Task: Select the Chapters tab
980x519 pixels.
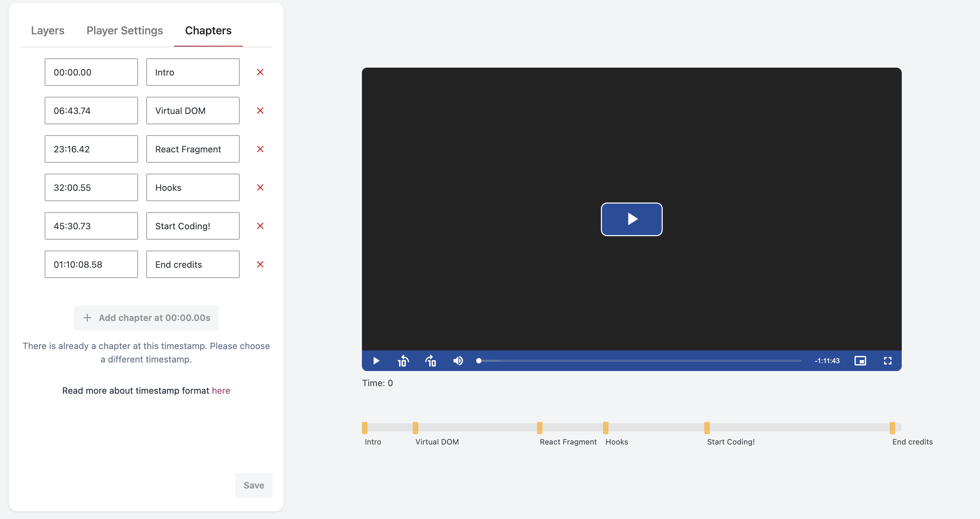Action: click(208, 31)
